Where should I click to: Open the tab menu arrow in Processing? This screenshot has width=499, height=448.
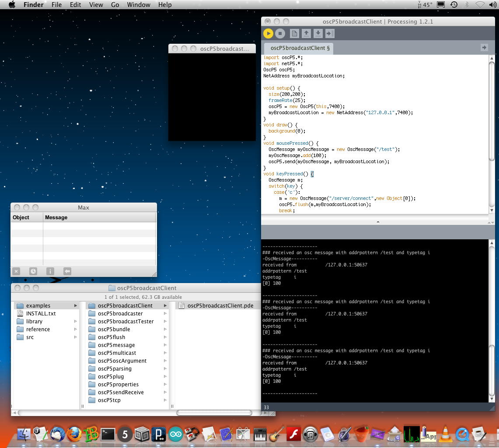click(484, 47)
